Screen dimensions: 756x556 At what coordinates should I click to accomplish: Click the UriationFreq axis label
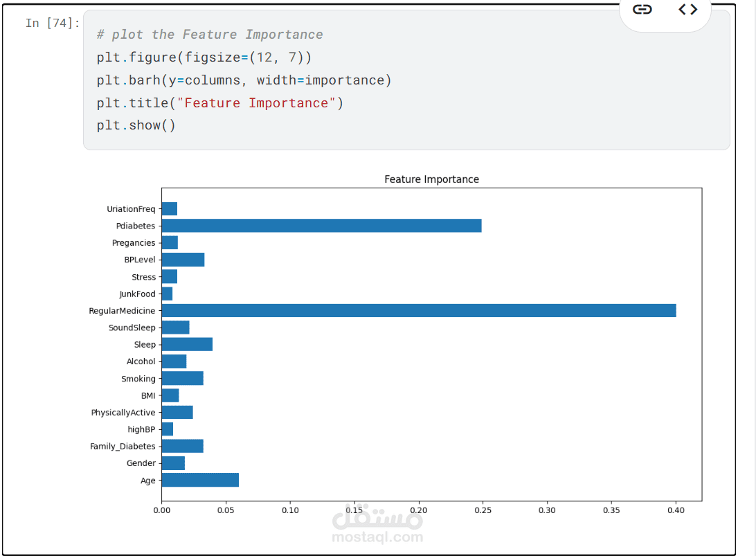pos(131,209)
